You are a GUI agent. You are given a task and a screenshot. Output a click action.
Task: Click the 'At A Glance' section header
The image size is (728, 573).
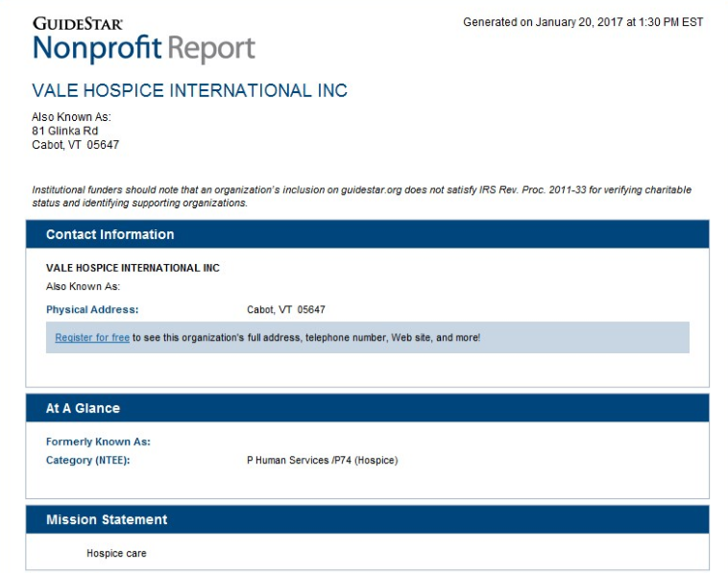(x=83, y=408)
